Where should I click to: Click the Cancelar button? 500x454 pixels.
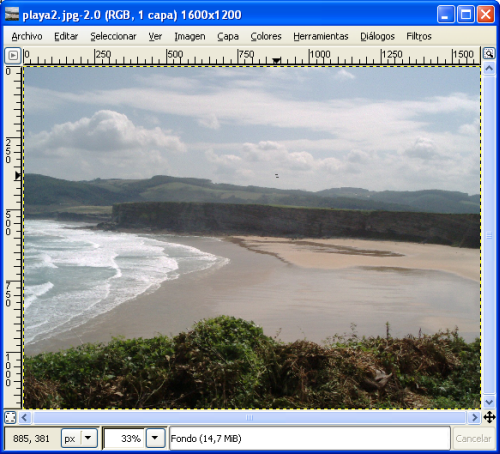coord(473,438)
